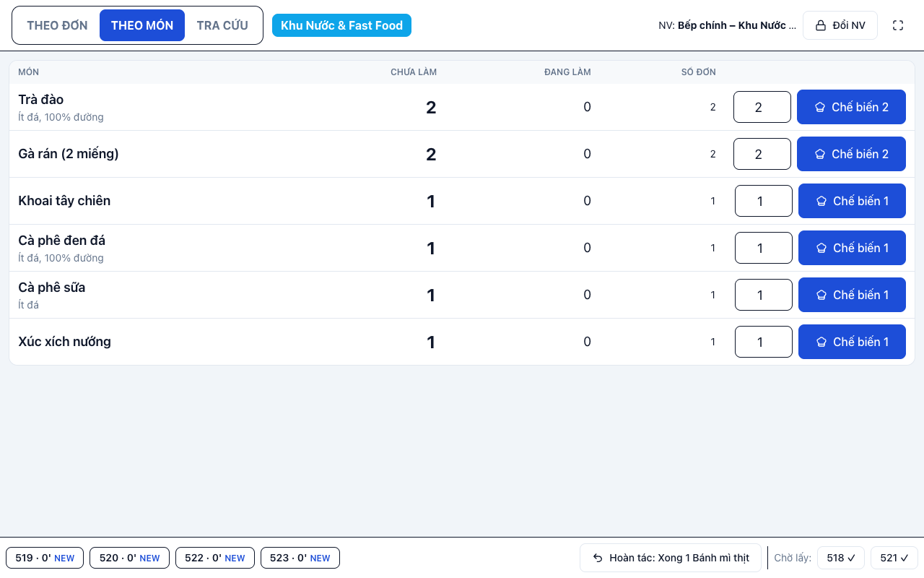924x578 pixels.
Task: Focus quantity field for Khoai tây chiên
Action: [x=764, y=201]
